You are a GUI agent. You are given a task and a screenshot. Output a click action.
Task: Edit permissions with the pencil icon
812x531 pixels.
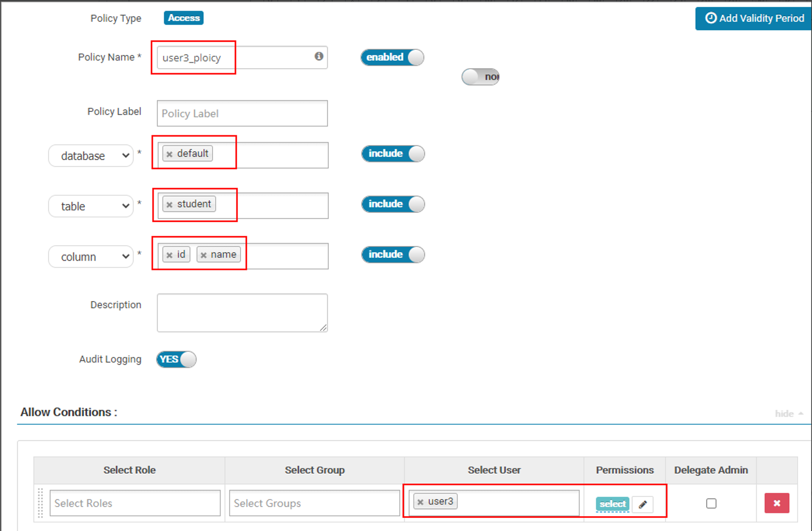click(643, 504)
